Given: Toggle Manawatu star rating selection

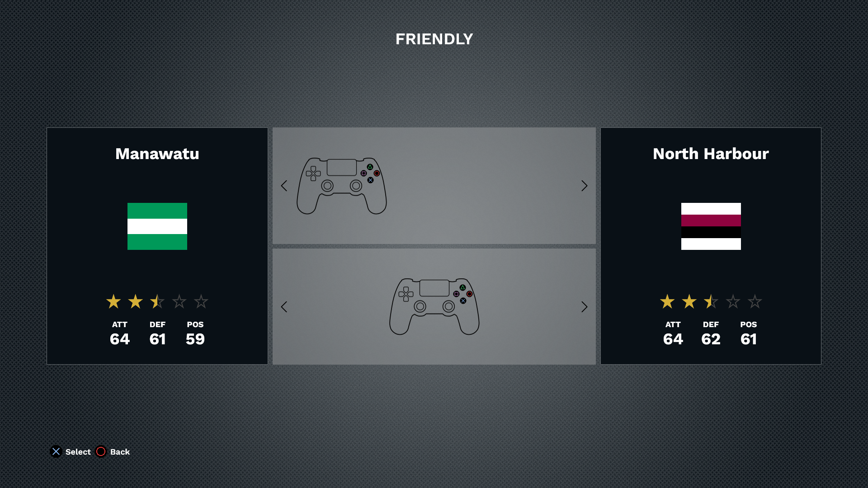Looking at the screenshot, I should click(x=157, y=301).
